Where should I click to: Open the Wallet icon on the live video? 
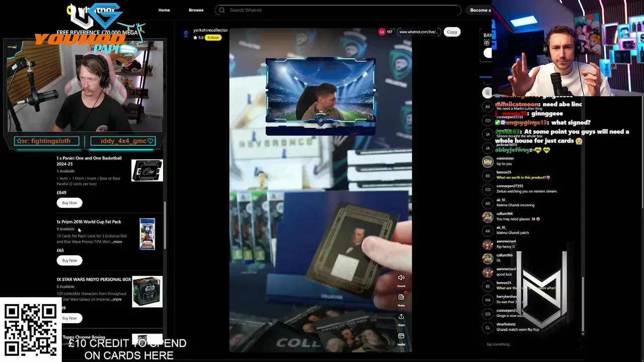point(401,336)
